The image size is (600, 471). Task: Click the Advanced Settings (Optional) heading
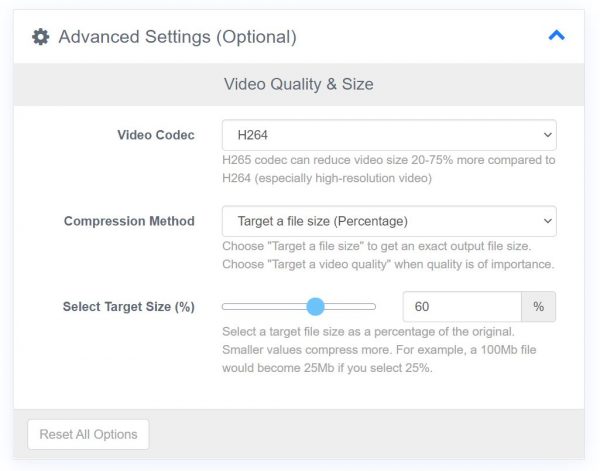(x=178, y=37)
